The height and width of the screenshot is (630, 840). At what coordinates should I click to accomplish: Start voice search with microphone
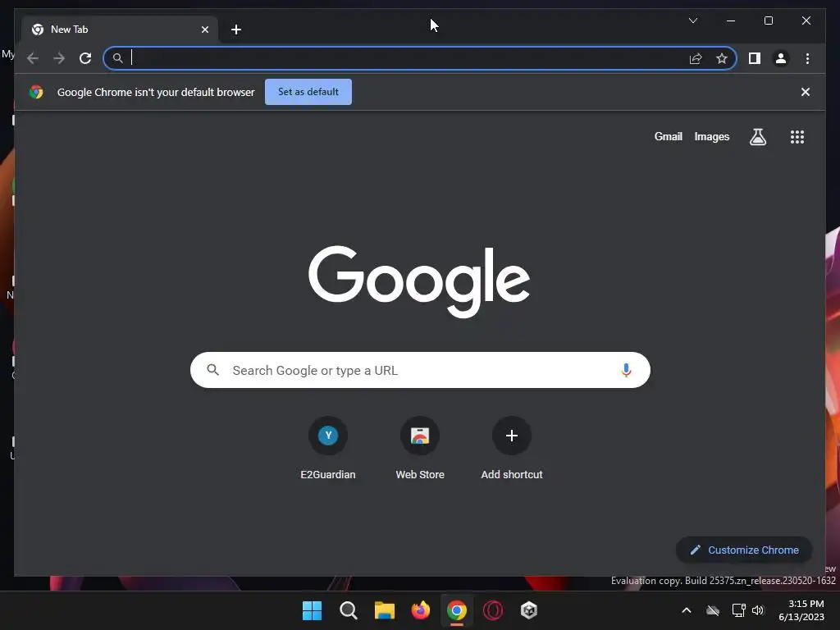coord(626,370)
